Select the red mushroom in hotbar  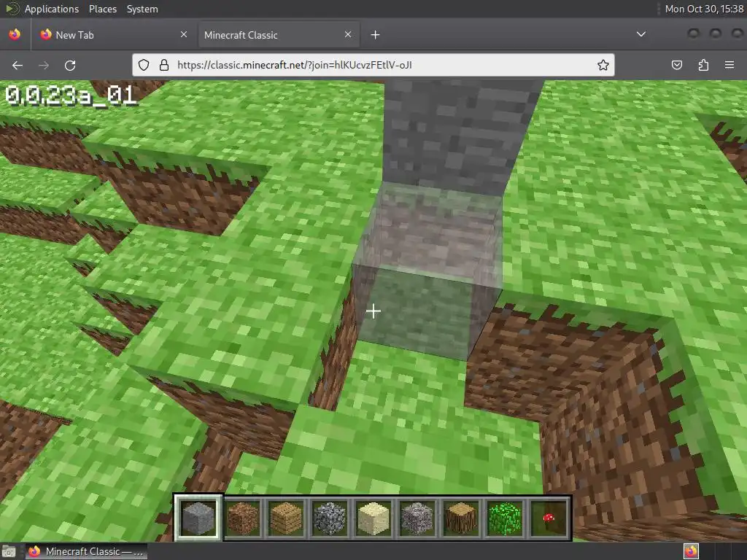(549, 518)
